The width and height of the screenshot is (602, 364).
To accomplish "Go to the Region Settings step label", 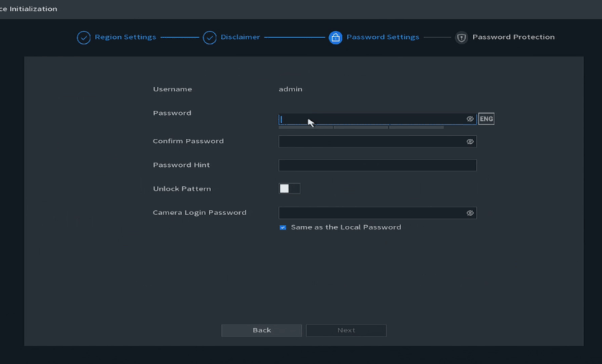I will pos(125,37).
